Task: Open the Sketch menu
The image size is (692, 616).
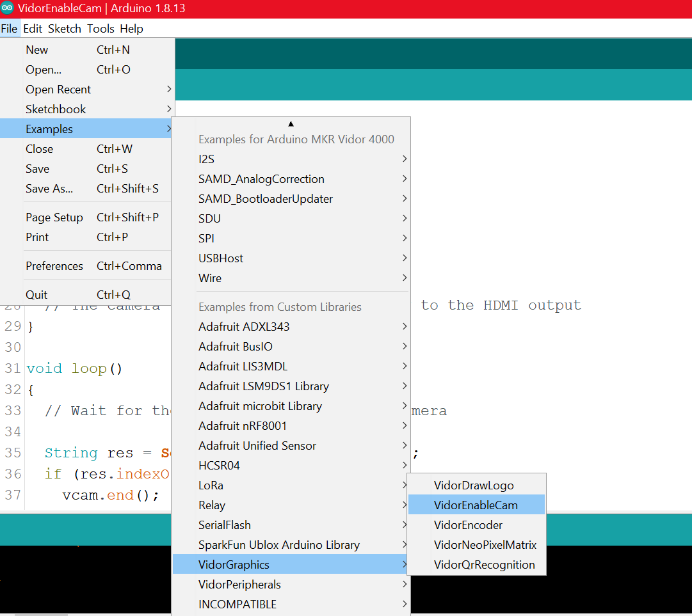Action: point(65,29)
